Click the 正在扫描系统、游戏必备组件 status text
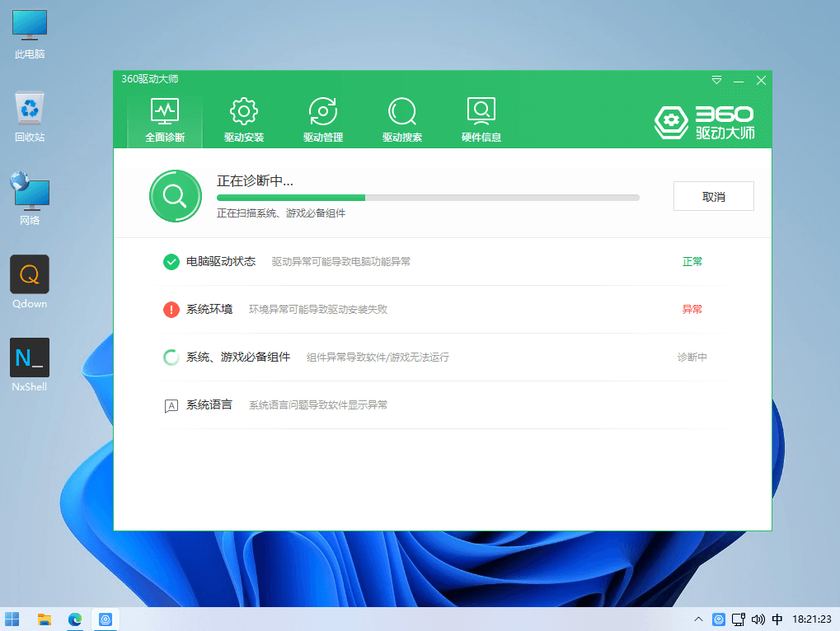Viewport: 840px width, 631px height. (x=281, y=213)
